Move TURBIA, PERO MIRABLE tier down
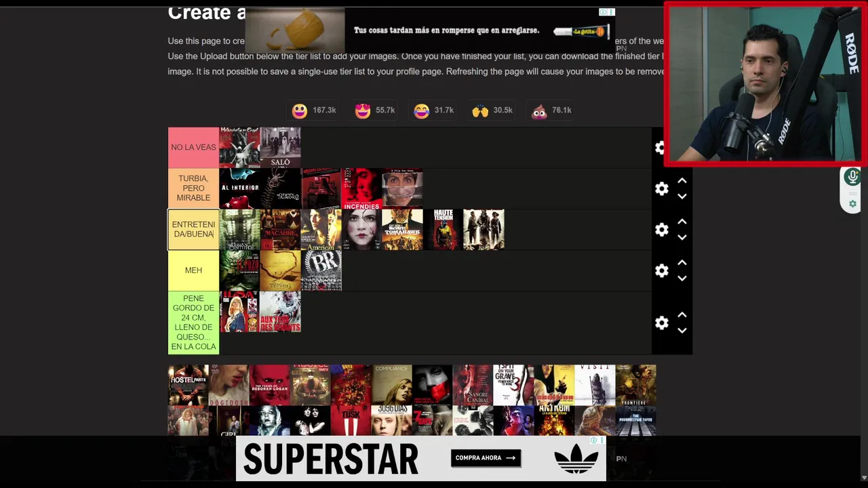 point(682,197)
